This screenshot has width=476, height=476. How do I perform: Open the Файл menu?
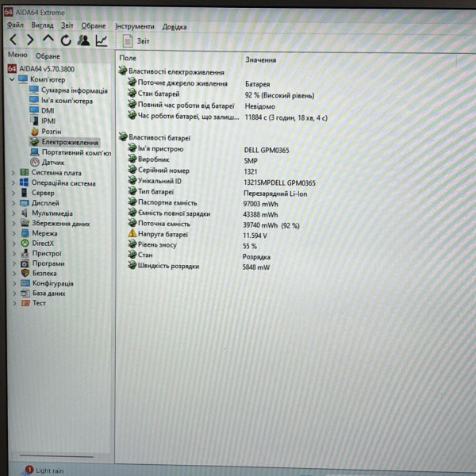point(15,25)
